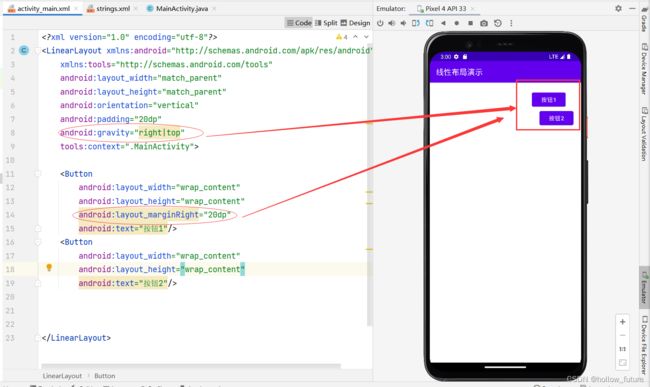
Task: Click the warnings indicator showing 4
Action: [342, 37]
